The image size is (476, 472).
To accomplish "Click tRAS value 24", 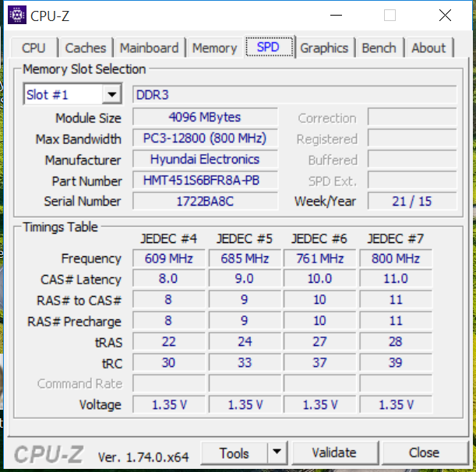I will 245,341.
